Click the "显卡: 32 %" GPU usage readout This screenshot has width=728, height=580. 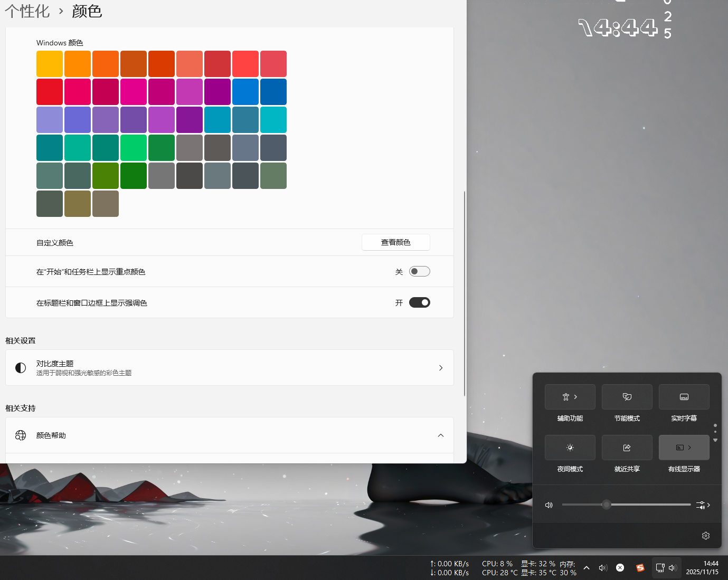coord(538,564)
